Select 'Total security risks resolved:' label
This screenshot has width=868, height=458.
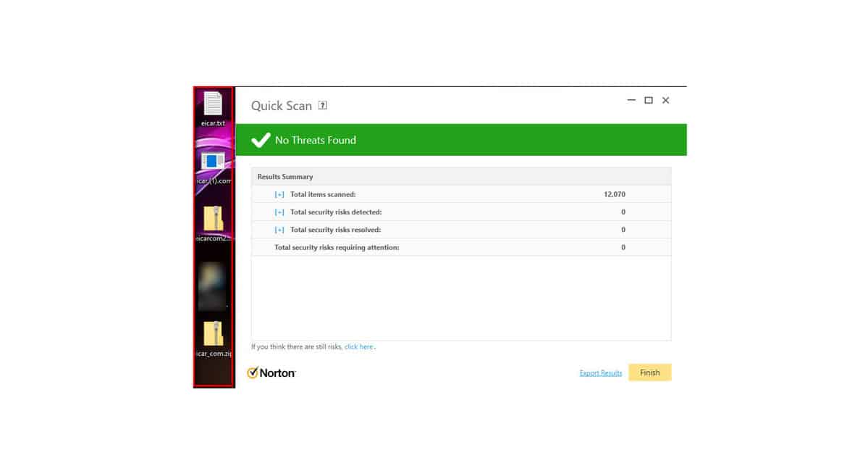tap(335, 230)
